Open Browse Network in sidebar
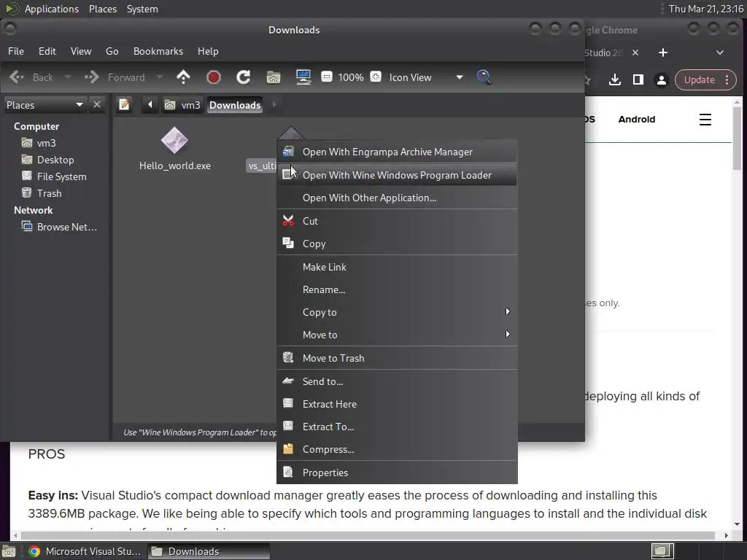The width and height of the screenshot is (747, 560). pyautogui.click(x=59, y=227)
